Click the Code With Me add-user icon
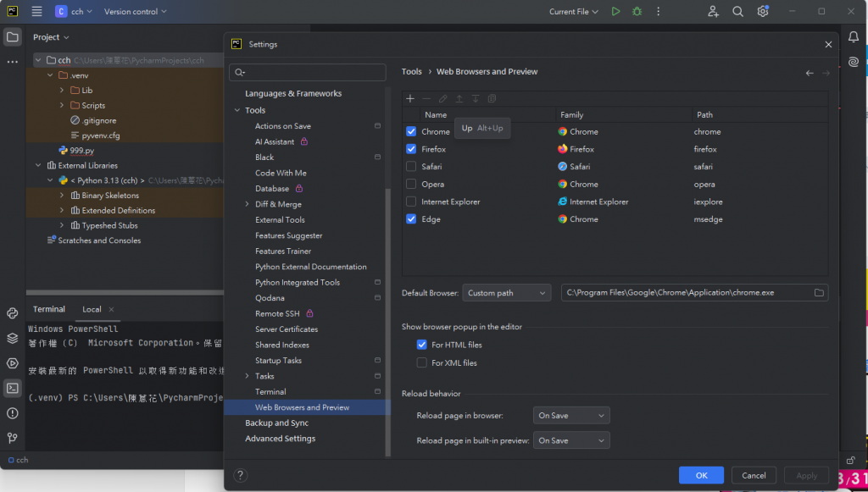 713,11
